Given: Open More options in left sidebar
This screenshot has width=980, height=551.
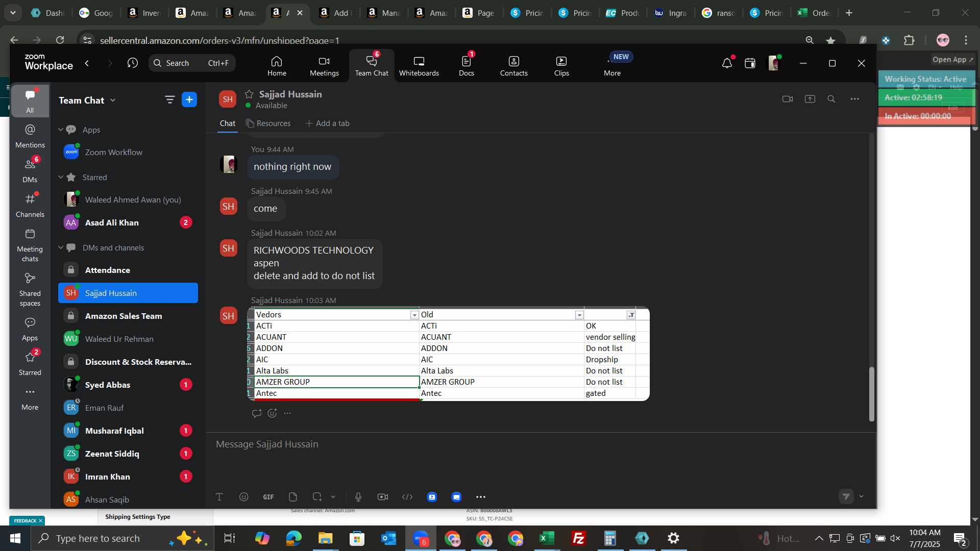Looking at the screenshot, I should point(30,398).
